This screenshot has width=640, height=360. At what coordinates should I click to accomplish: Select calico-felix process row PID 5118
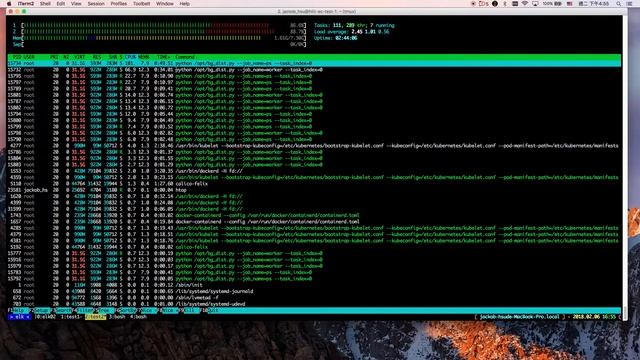[x=314, y=184]
